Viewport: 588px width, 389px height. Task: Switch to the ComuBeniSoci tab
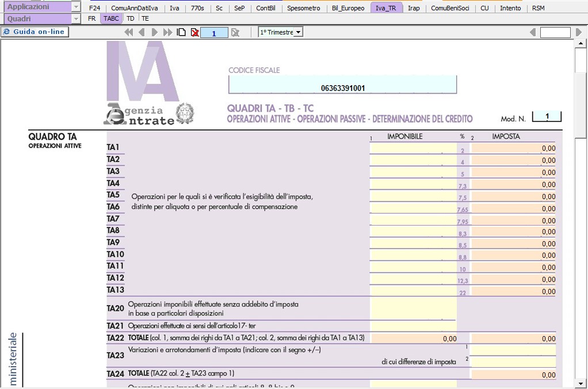pos(450,8)
